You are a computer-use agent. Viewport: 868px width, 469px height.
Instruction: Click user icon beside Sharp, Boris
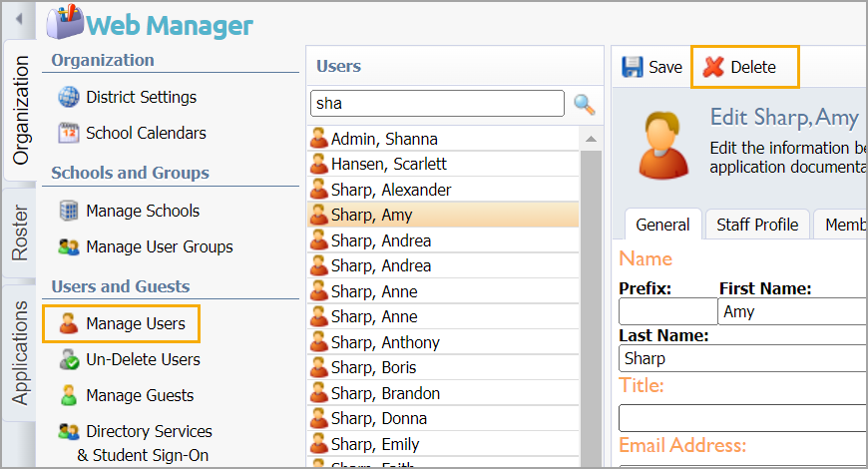tap(318, 367)
